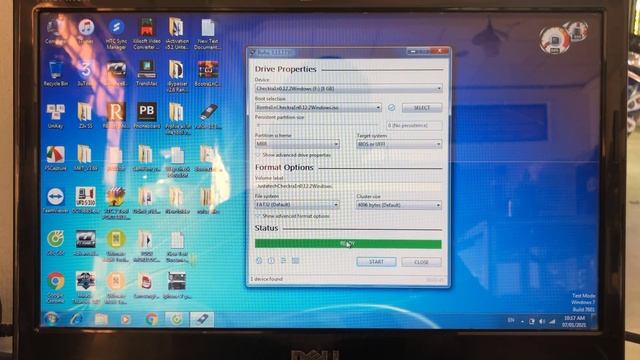This screenshot has height=360, width=640.
Task: Open Rufus language globe icon
Action: coord(259,260)
